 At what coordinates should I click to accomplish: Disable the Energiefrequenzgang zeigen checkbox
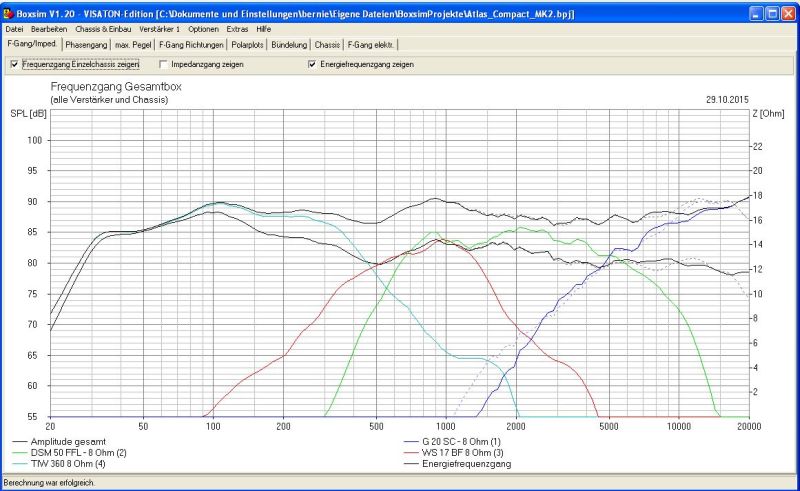[x=312, y=64]
